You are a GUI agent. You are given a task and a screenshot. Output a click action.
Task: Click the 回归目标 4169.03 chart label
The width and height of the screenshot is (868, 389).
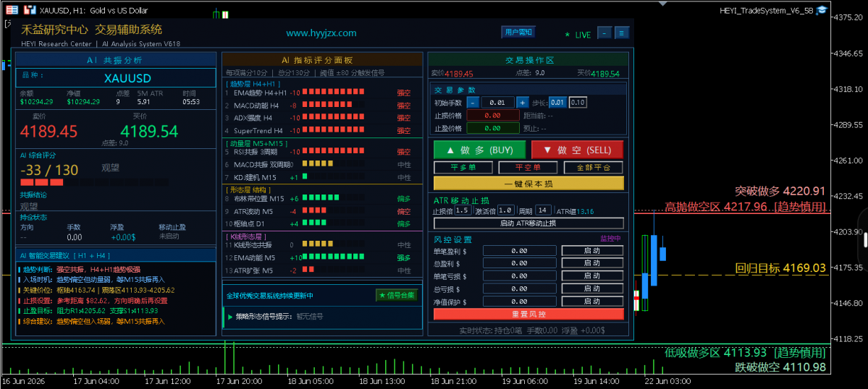pyautogui.click(x=780, y=268)
